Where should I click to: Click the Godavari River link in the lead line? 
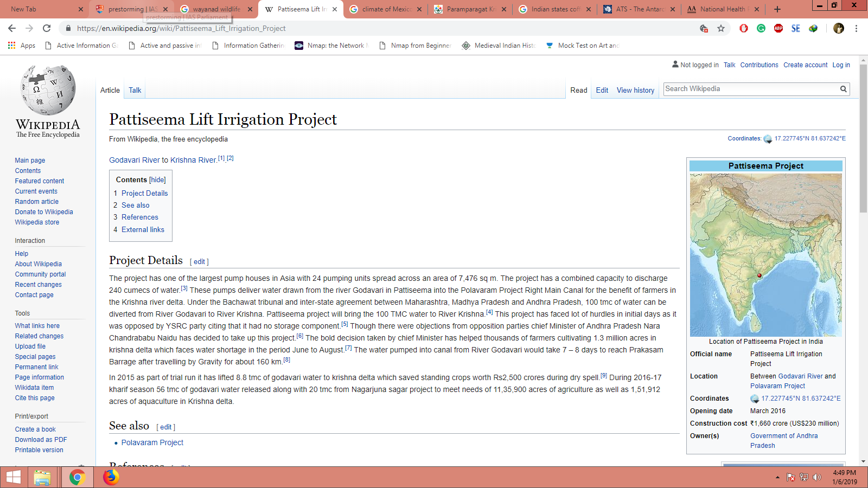pyautogui.click(x=135, y=160)
